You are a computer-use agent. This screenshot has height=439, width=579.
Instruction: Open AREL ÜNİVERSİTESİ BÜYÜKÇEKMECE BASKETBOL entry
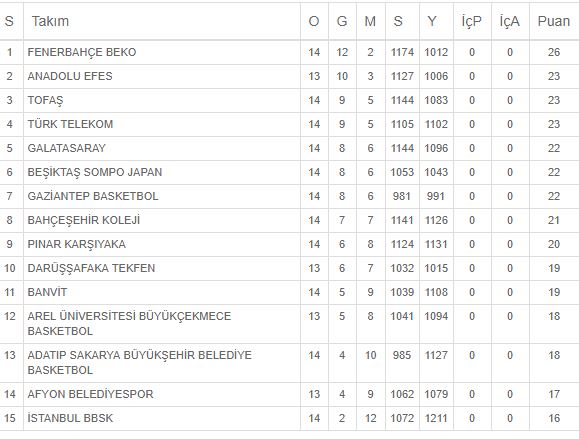pyautogui.click(x=129, y=324)
